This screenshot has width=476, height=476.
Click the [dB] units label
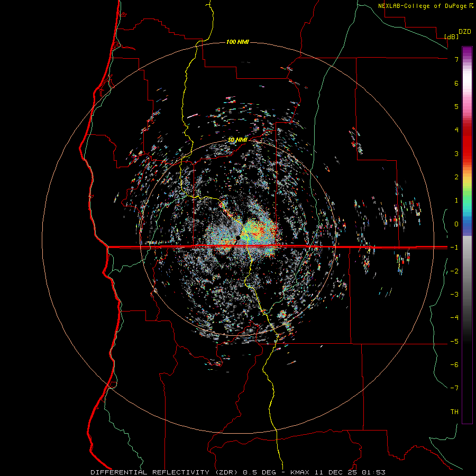(452, 36)
